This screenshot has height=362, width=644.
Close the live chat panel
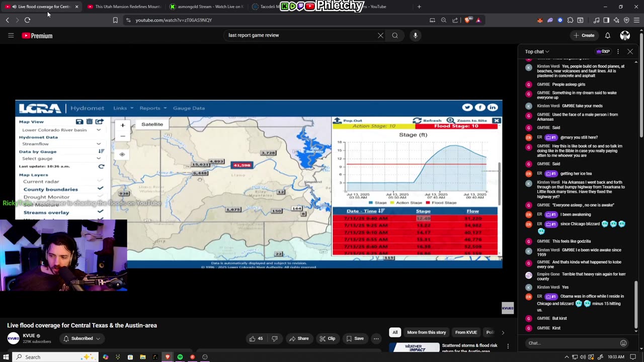click(x=630, y=51)
